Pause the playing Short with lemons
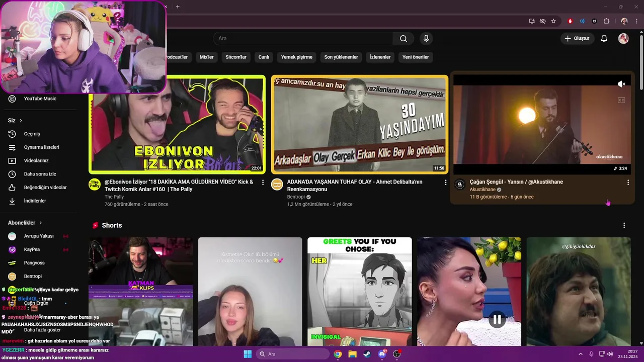 click(497, 319)
